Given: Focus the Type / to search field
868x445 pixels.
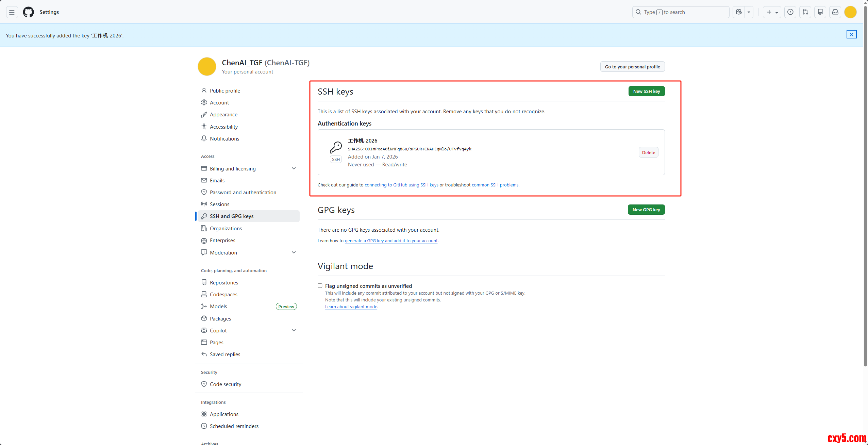Looking at the screenshot, I should [x=680, y=12].
